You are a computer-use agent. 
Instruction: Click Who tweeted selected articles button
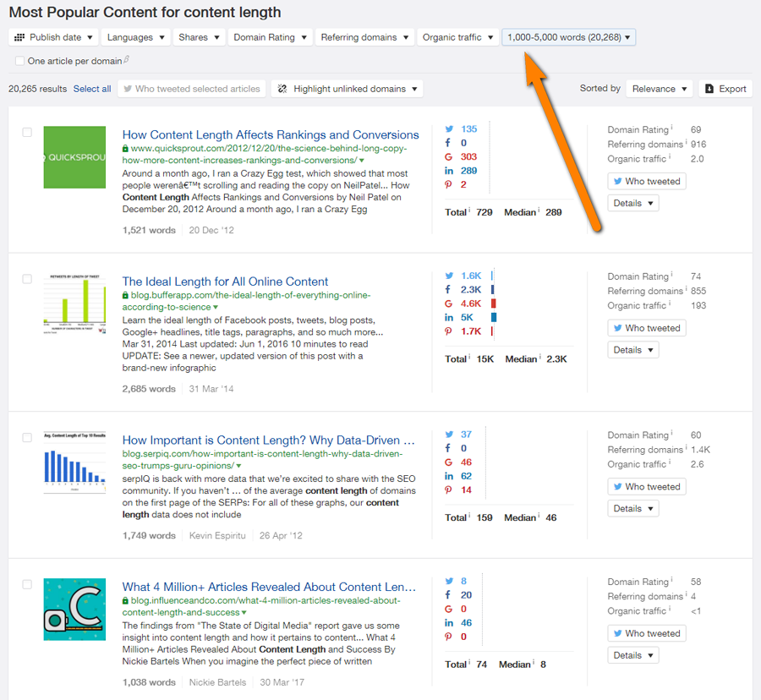click(x=192, y=89)
